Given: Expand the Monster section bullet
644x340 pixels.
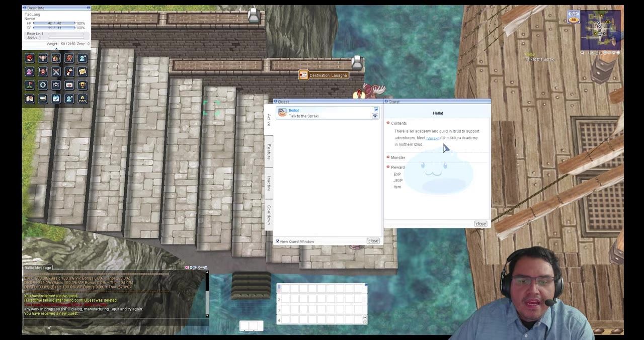Looking at the screenshot, I should tap(388, 157).
